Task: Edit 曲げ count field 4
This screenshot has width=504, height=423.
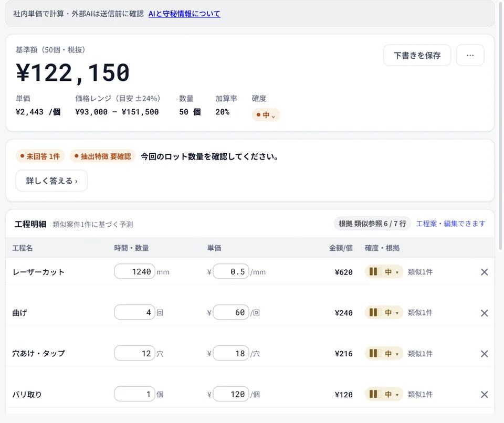Action: pos(134,312)
